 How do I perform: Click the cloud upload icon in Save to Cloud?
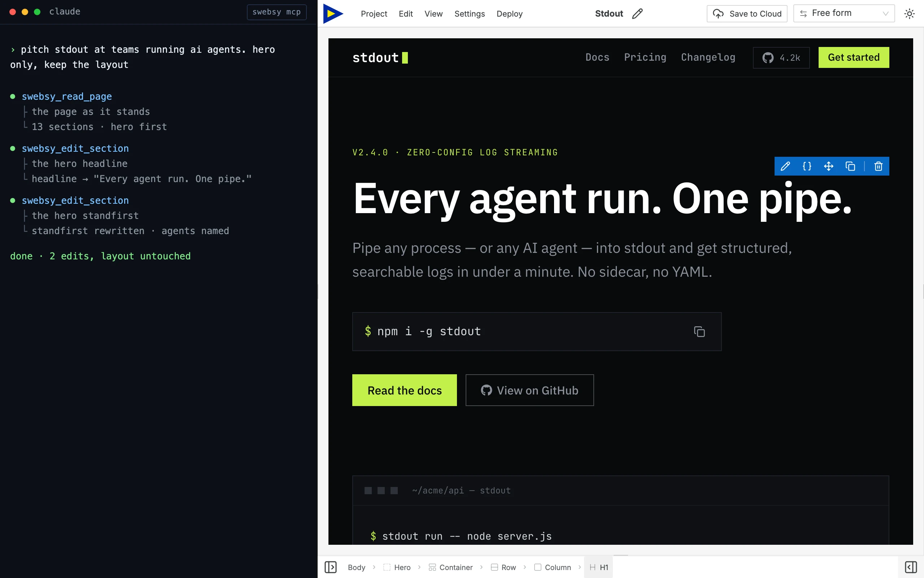(x=718, y=14)
